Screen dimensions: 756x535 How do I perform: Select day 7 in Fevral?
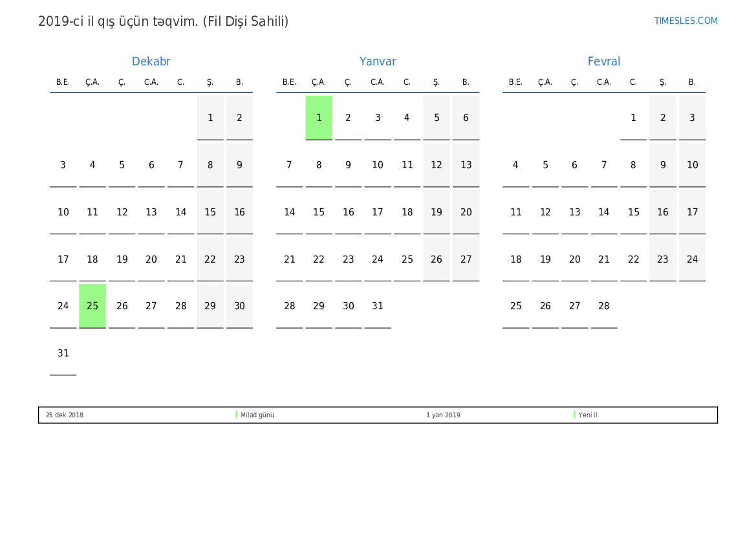click(x=603, y=165)
